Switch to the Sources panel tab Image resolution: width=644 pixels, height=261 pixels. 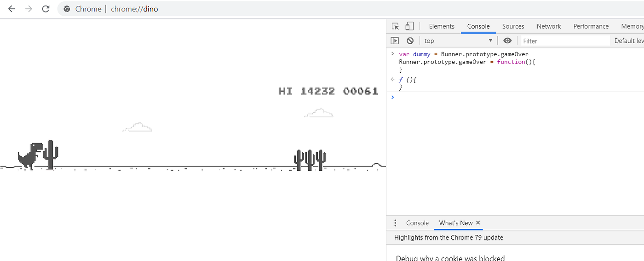[513, 26]
